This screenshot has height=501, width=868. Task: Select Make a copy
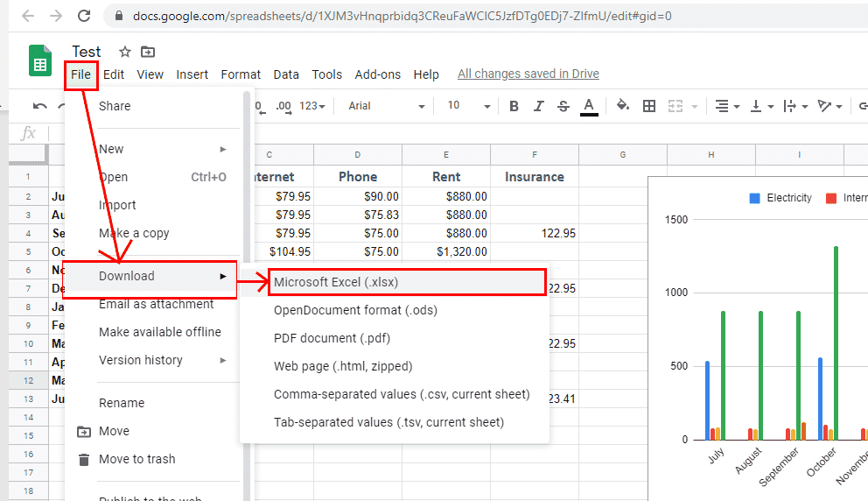point(153,233)
